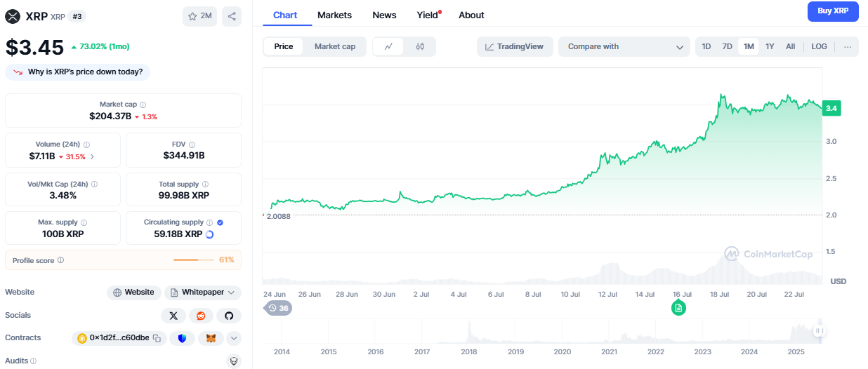Viewport: 868px width, 369px height.
Task: Click 2018 on the overview timeline
Action: [x=468, y=351]
